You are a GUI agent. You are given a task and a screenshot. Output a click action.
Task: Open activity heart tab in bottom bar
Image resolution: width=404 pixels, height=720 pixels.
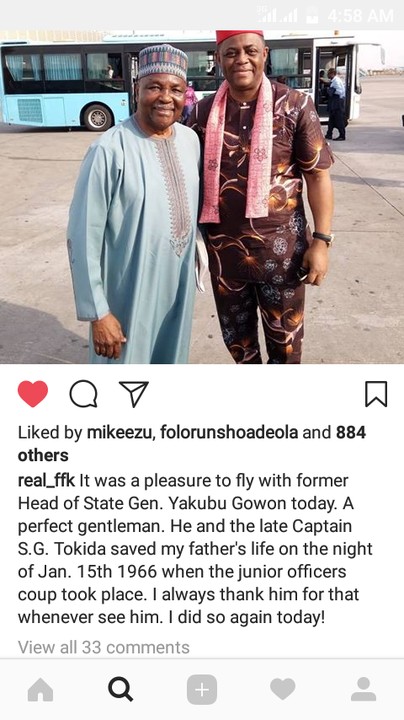[282, 690]
